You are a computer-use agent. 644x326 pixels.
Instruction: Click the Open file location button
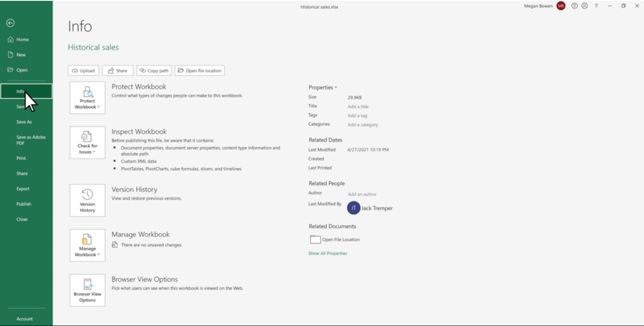coord(200,71)
